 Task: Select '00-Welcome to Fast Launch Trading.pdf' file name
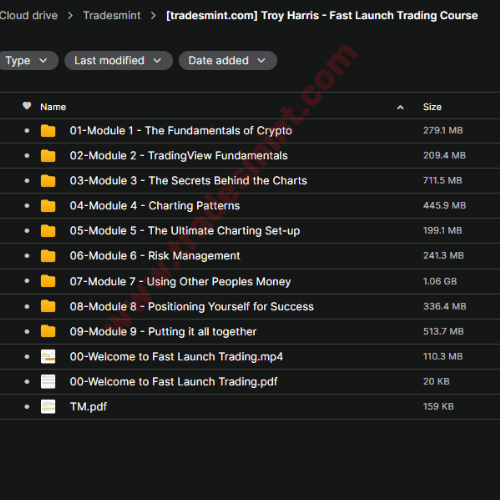coord(174,382)
